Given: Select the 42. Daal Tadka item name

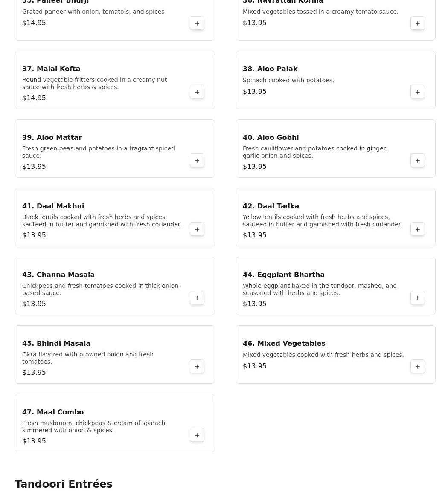Looking at the screenshot, I should pos(271,206).
